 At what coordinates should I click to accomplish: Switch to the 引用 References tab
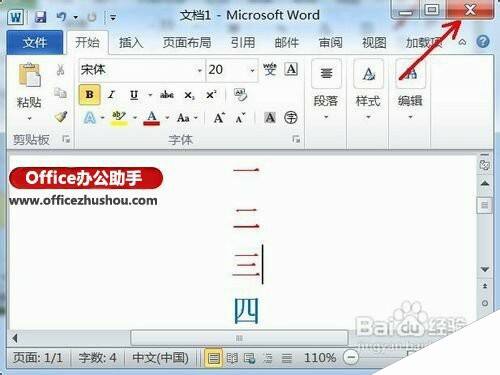click(x=243, y=42)
